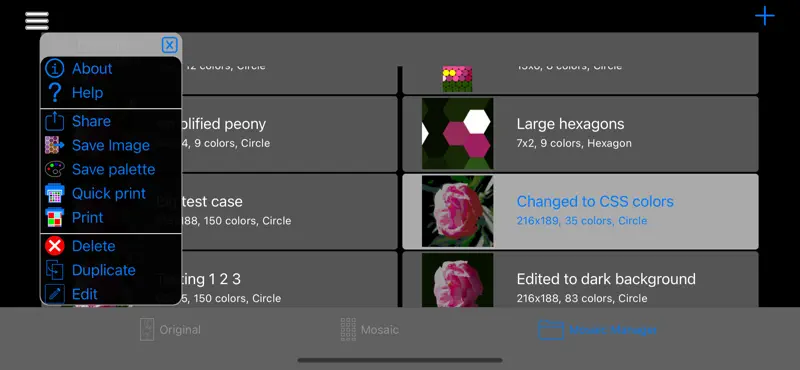Click the About info circle icon
This screenshot has width=800, height=370.
55,68
